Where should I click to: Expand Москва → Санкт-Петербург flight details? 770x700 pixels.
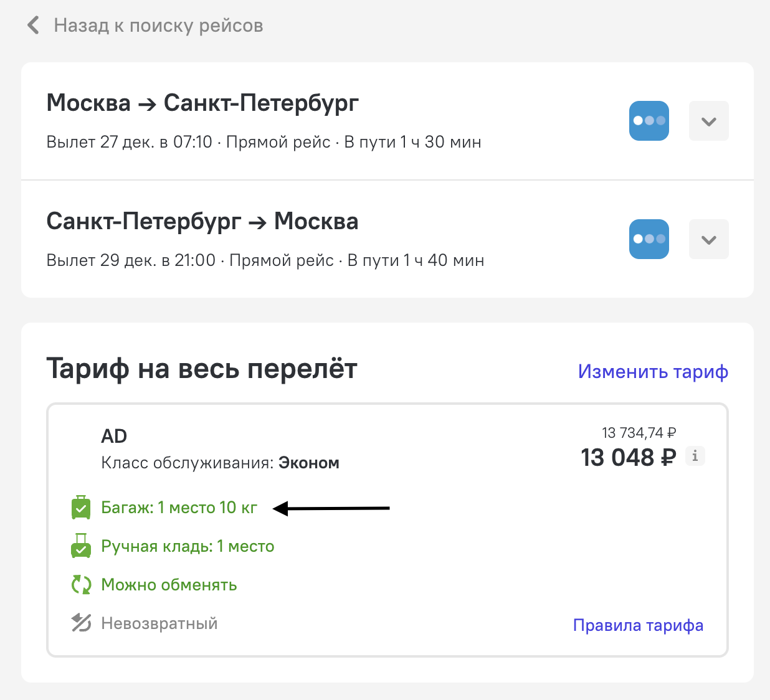pos(708,121)
